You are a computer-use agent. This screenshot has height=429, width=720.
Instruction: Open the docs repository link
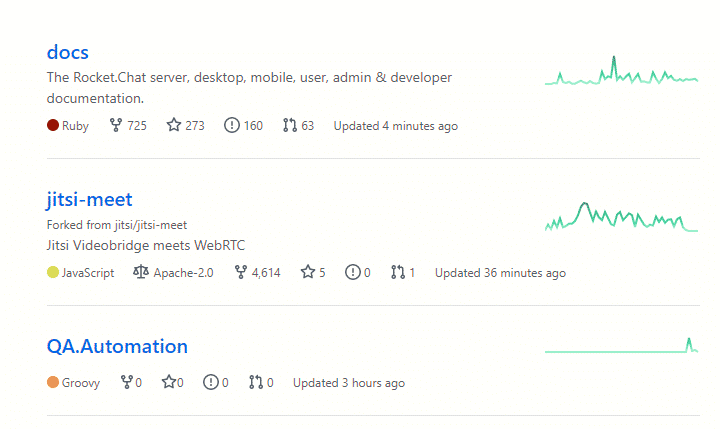[68, 52]
